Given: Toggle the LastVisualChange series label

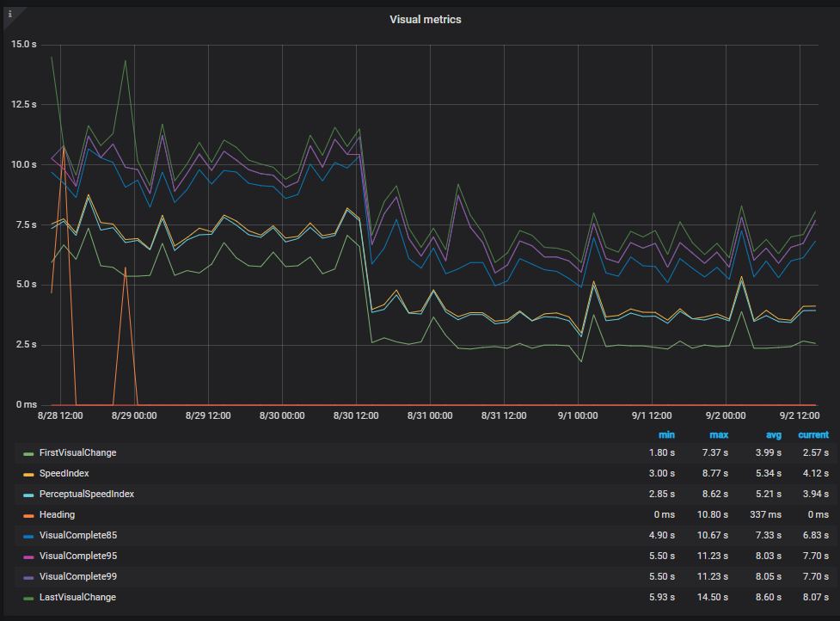Looking at the screenshot, I should pos(77,598).
